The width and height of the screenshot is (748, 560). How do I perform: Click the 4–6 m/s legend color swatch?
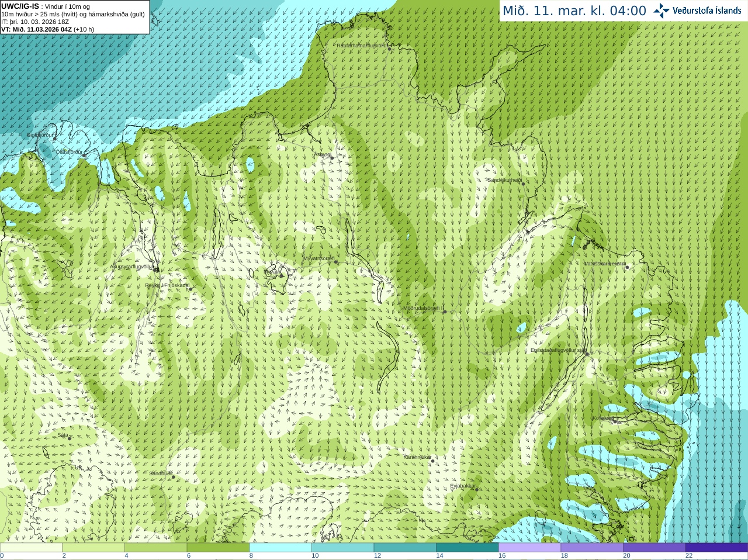click(155, 548)
